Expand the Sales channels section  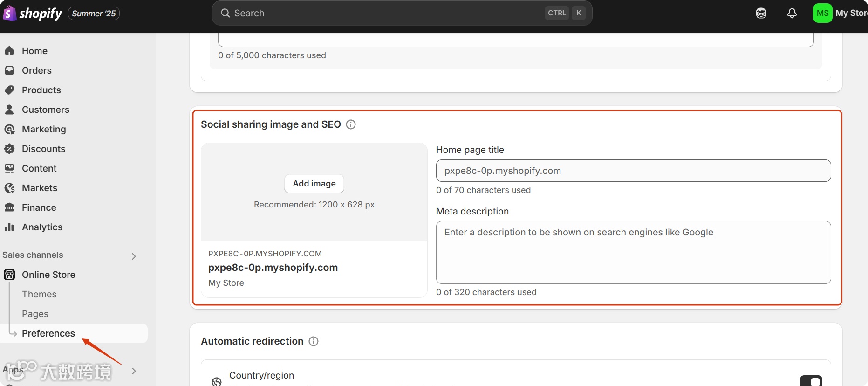tap(134, 256)
